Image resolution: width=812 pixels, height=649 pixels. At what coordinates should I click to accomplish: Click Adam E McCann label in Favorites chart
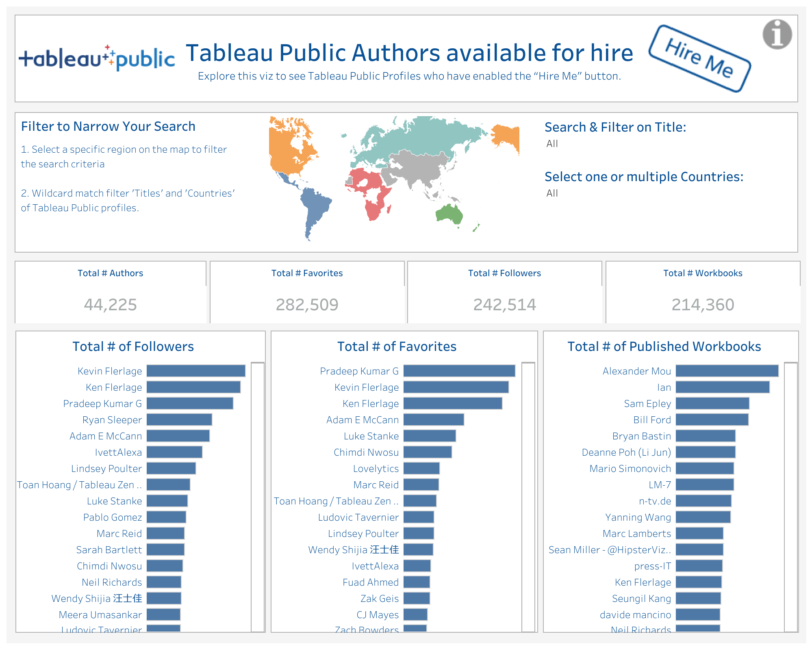click(363, 420)
